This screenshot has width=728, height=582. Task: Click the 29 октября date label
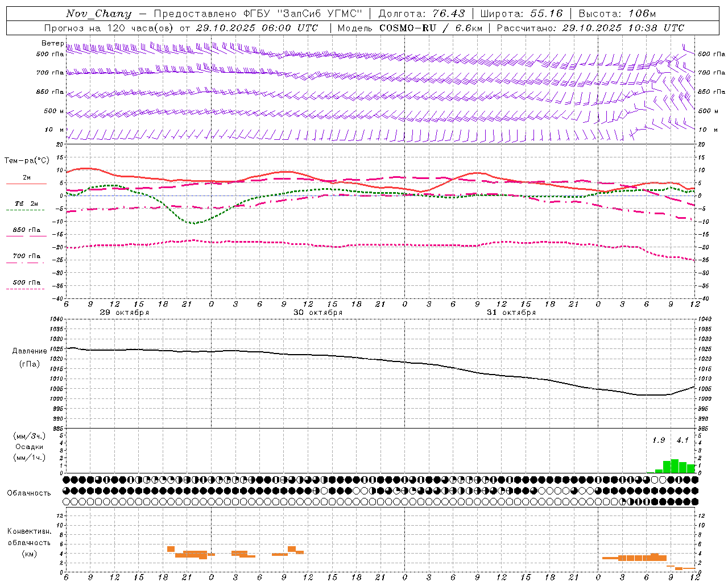pyautogui.click(x=125, y=313)
